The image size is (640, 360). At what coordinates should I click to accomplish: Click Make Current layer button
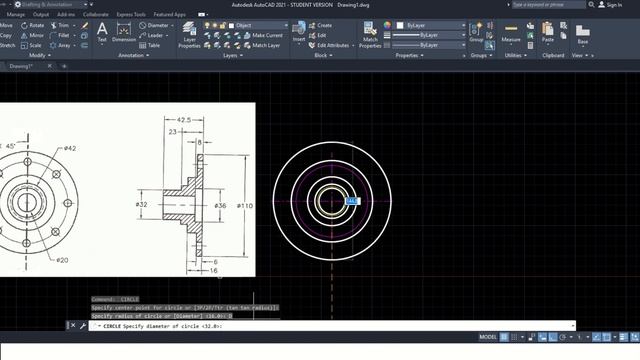[263, 36]
